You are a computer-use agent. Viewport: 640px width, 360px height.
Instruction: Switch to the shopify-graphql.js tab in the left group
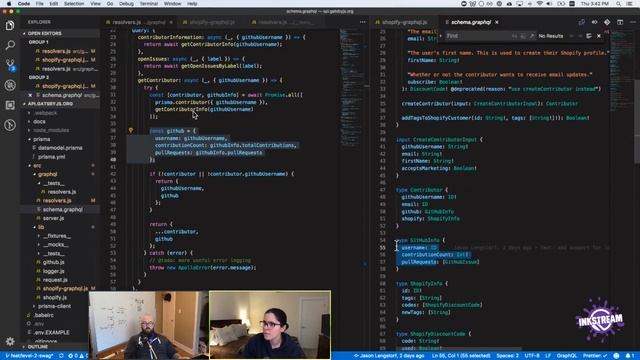coord(211,22)
